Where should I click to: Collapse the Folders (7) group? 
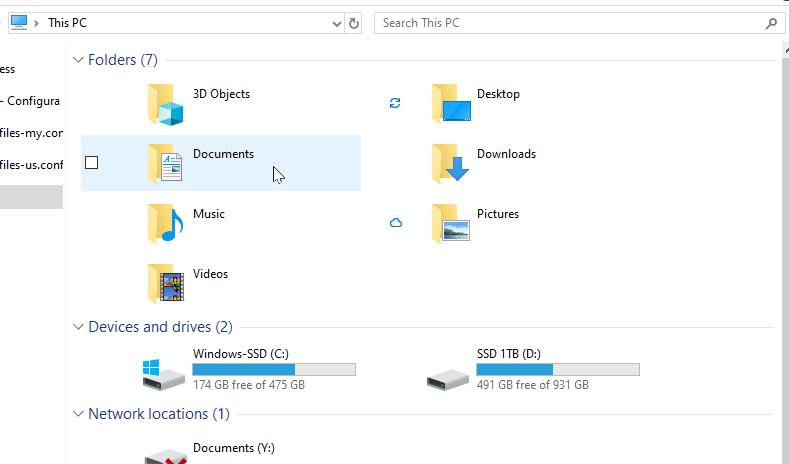(x=78, y=60)
